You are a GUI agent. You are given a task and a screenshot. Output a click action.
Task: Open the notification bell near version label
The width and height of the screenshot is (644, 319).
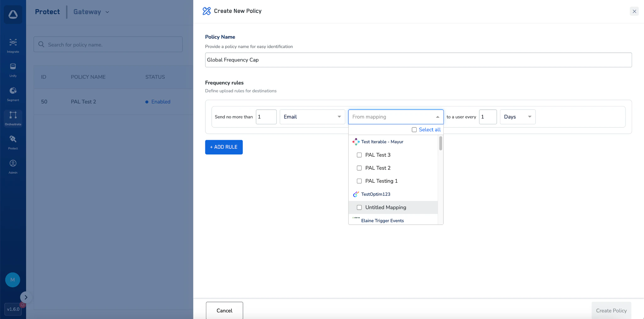[x=22, y=305]
